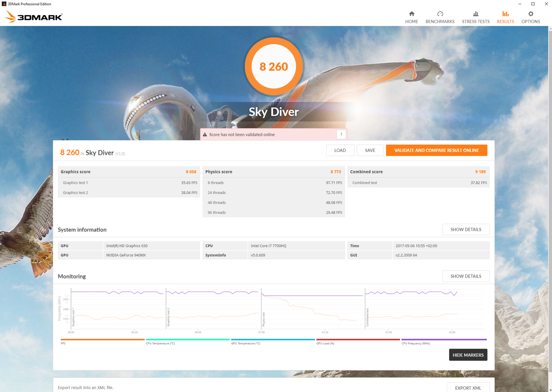Open the Benchmarks gauge icon

pyautogui.click(x=440, y=14)
